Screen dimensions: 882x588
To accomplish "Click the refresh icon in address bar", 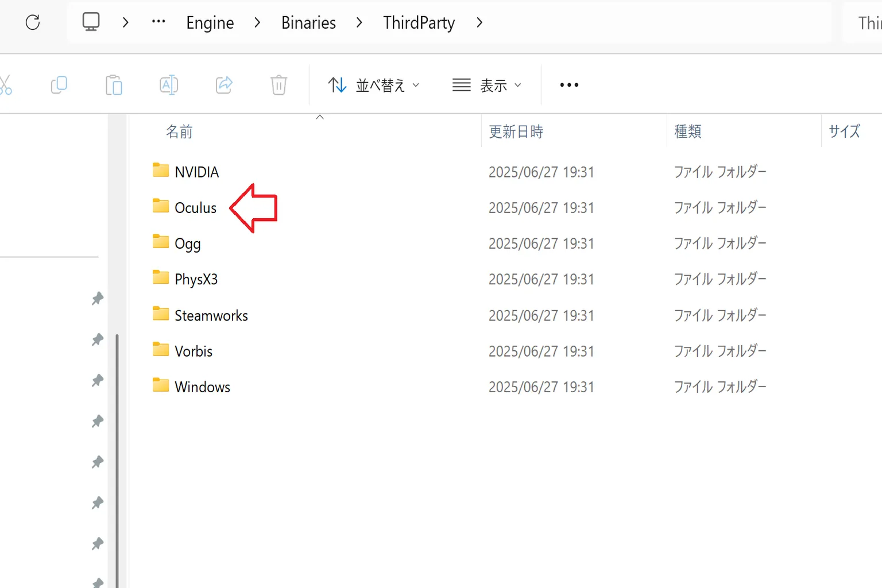I will pos(33,22).
